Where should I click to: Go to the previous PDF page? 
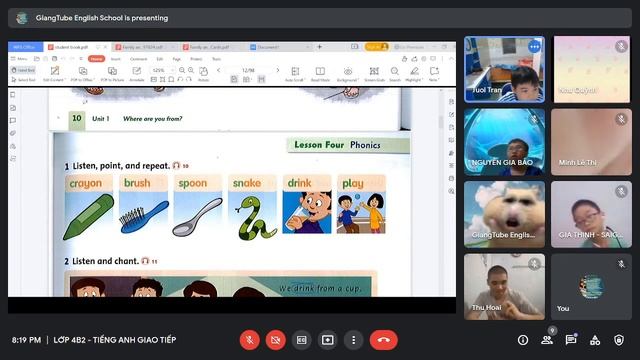pyautogui.click(x=219, y=70)
